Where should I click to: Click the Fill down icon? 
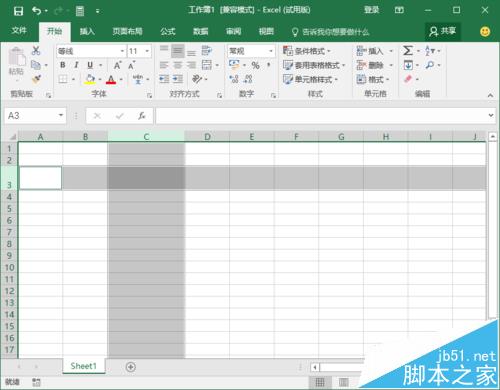click(x=408, y=65)
